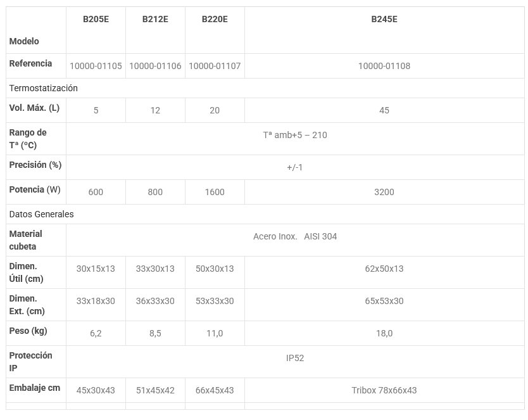Click the 30x15x13 useful dimension cell
This screenshot has height=420, width=528.
(96, 269)
